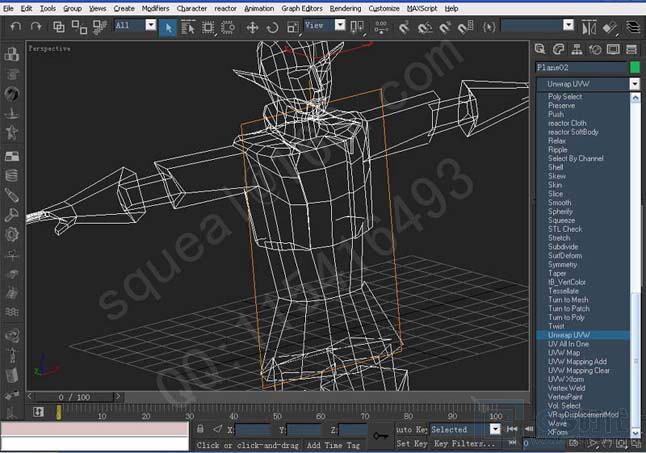The height and width of the screenshot is (453, 646).
Task: Click the Set Key button
Action: coord(411,444)
